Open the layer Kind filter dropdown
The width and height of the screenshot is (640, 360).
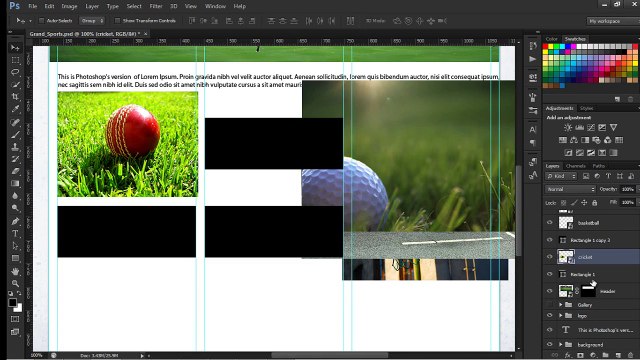pyautogui.click(x=561, y=176)
